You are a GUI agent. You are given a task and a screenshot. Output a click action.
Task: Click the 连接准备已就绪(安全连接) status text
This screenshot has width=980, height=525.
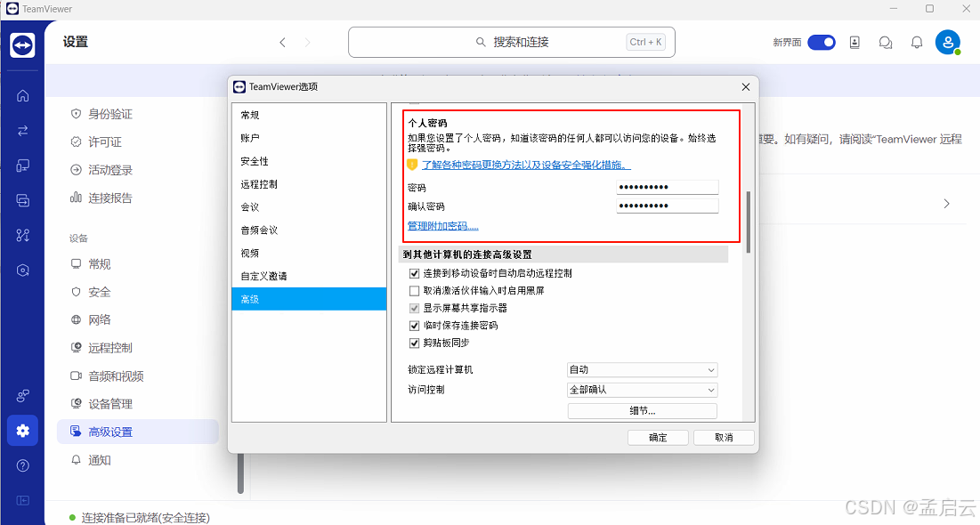(x=146, y=518)
